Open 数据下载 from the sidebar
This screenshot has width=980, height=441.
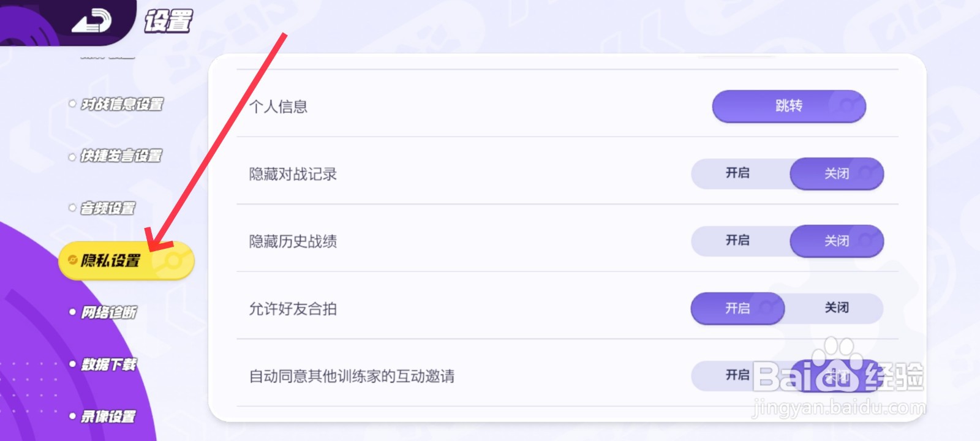tap(109, 364)
